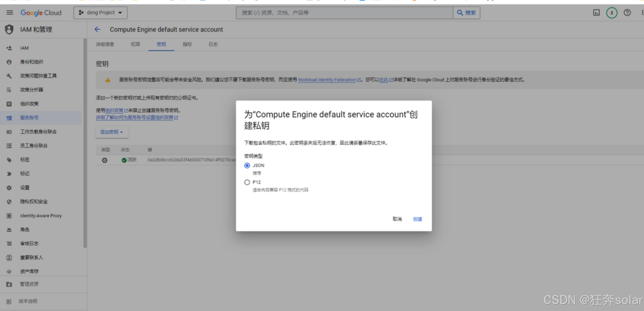Go back using the left arrow
The height and width of the screenshot is (311, 644).
point(97,29)
